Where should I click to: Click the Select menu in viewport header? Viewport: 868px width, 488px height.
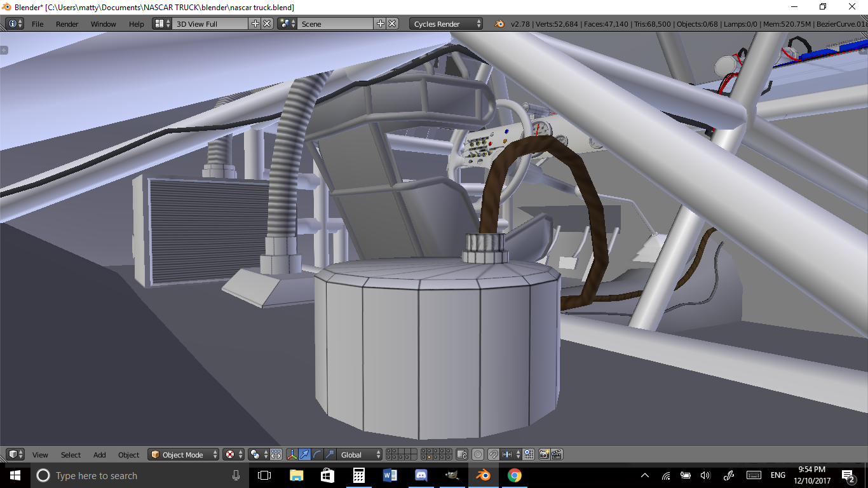(x=71, y=454)
